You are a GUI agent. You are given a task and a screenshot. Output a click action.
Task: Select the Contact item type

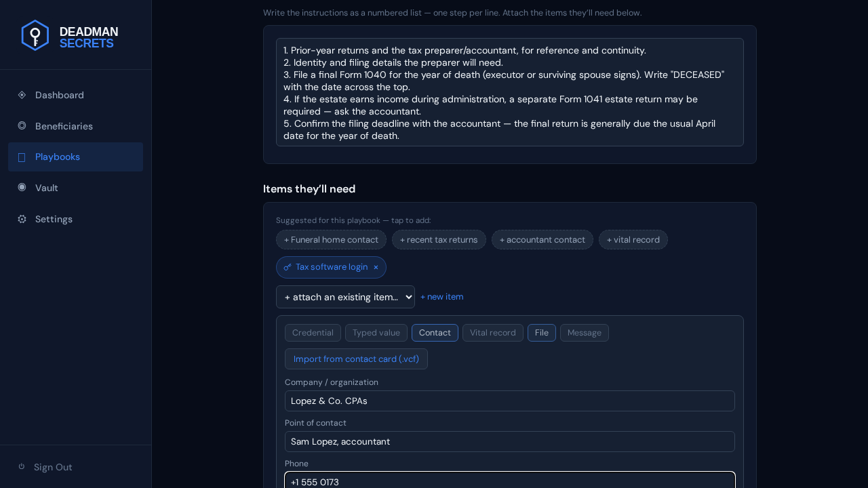point(435,333)
